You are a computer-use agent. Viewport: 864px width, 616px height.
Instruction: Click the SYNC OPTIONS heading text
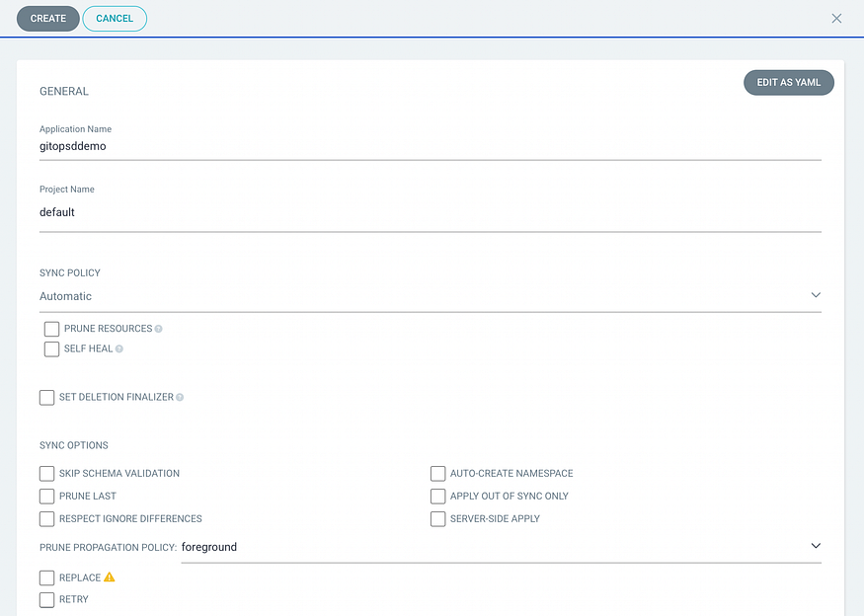74,445
